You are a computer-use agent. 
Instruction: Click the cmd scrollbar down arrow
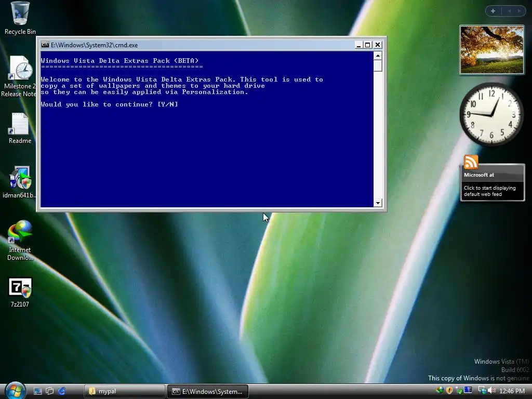378,203
